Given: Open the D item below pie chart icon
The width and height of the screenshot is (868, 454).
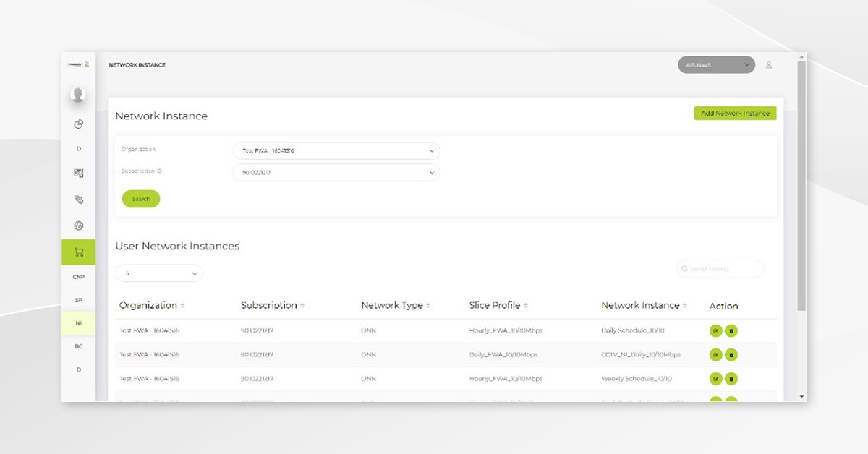Looking at the screenshot, I should point(78,149).
